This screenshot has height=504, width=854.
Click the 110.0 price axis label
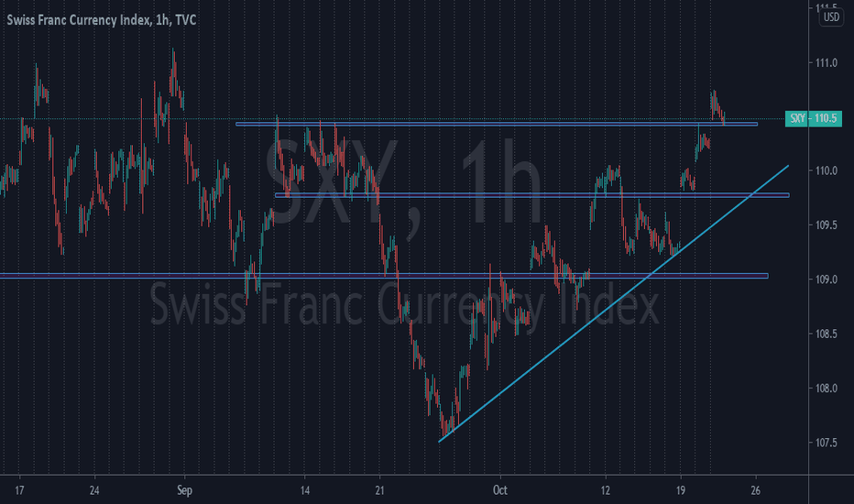827,170
